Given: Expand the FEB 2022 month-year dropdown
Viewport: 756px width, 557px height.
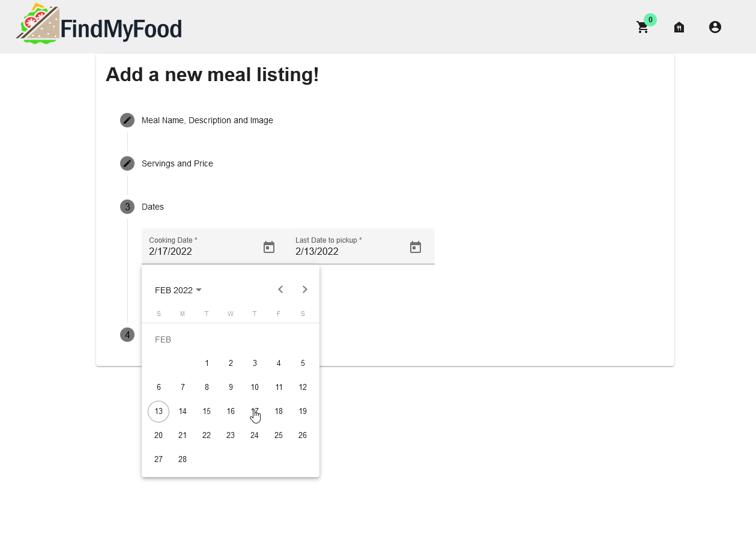Looking at the screenshot, I should coord(178,290).
